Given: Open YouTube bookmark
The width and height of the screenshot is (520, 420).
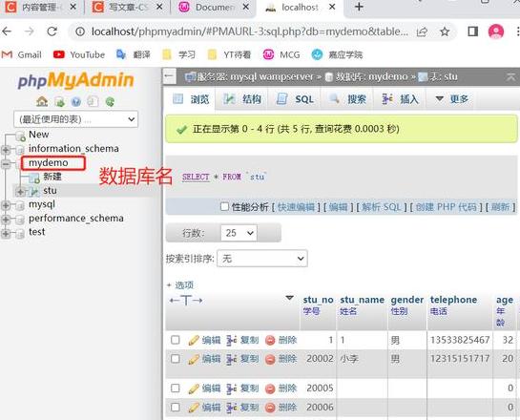Looking at the screenshot, I should [x=79, y=54].
